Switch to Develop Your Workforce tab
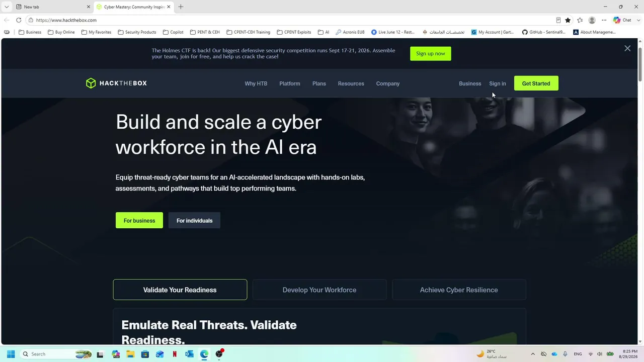Viewport: 644px width, 362px height. pyautogui.click(x=319, y=290)
